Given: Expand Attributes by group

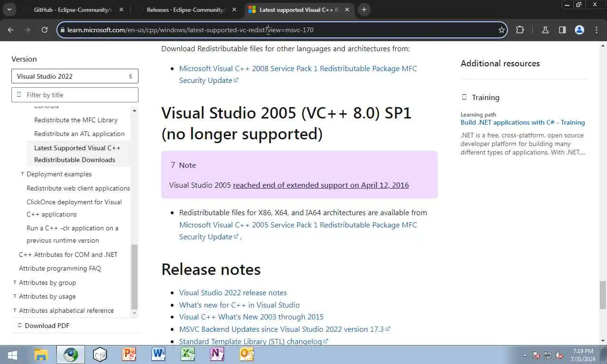Looking at the screenshot, I should pos(47,282).
